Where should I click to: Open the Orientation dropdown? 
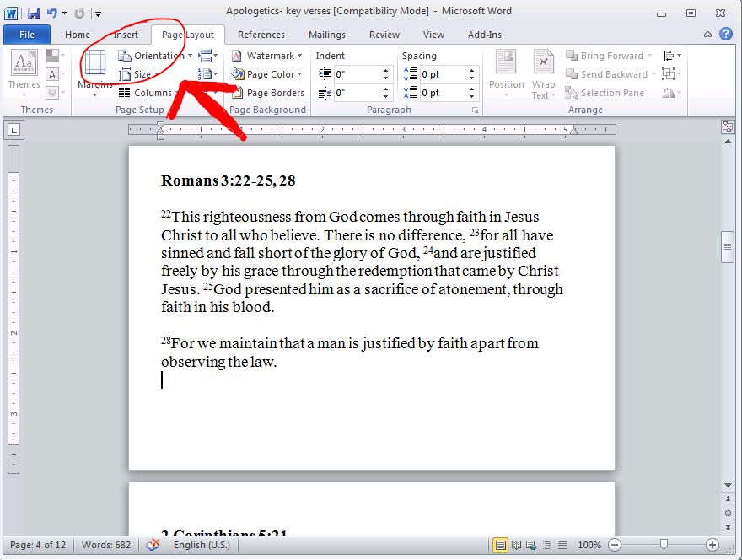click(153, 55)
